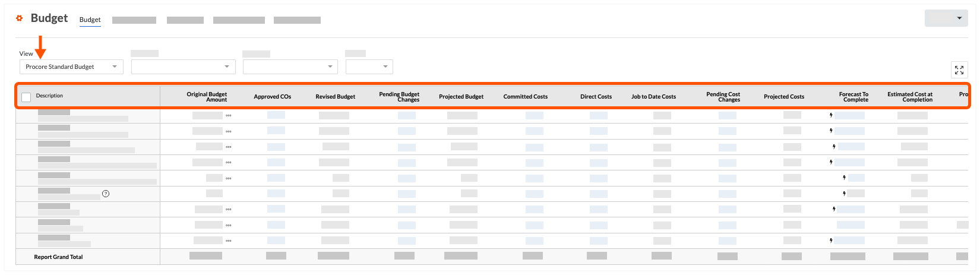The width and height of the screenshot is (980, 275).
Task: Click the Description column header
Action: tap(49, 96)
